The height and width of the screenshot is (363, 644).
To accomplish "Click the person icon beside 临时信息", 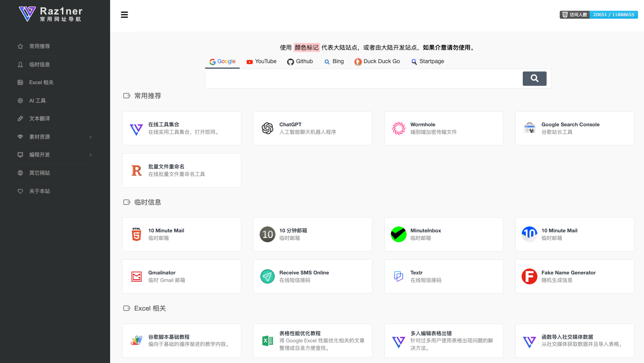I will pyautogui.click(x=20, y=64).
